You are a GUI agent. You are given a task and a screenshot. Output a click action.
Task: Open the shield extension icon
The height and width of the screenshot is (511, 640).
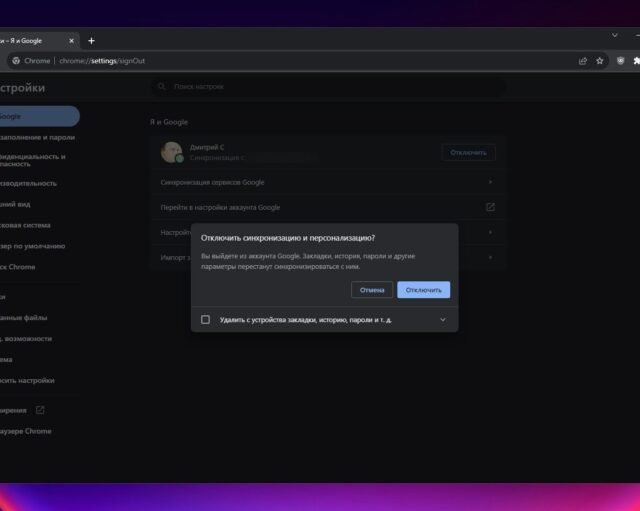(x=620, y=61)
